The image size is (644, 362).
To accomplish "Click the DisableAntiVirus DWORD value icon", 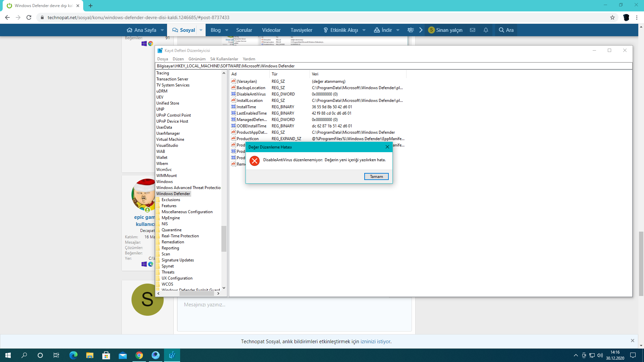I will click(x=233, y=94).
